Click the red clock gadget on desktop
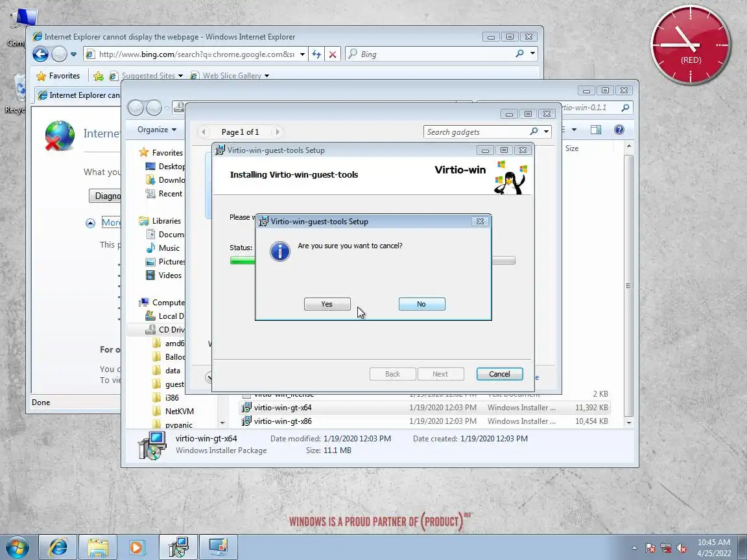The image size is (747, 560). 691,44
